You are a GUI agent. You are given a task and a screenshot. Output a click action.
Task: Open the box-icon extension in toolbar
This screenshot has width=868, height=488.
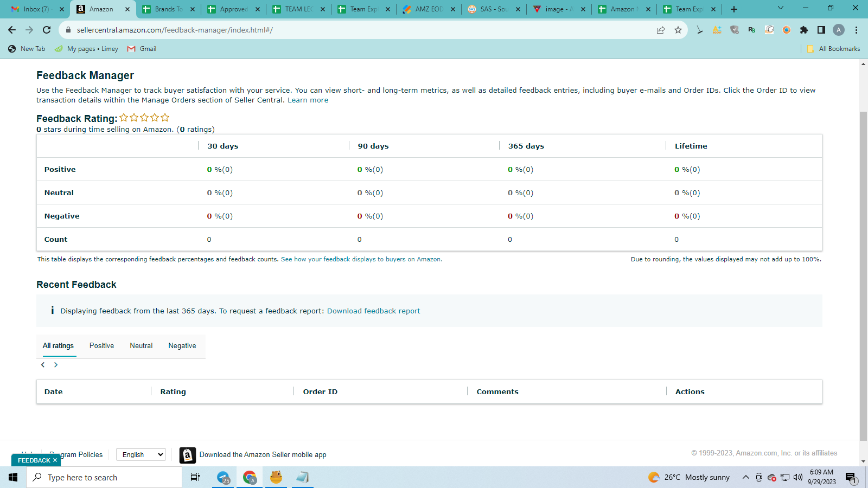click(769, 30)
